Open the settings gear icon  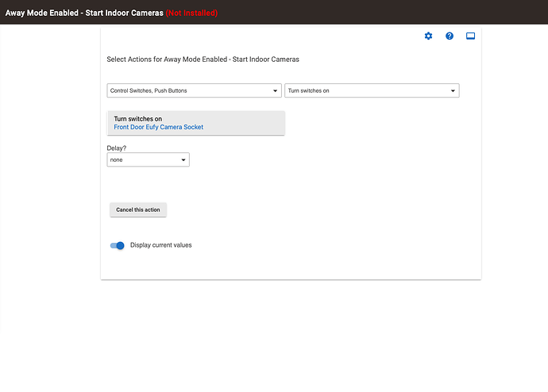428,36
